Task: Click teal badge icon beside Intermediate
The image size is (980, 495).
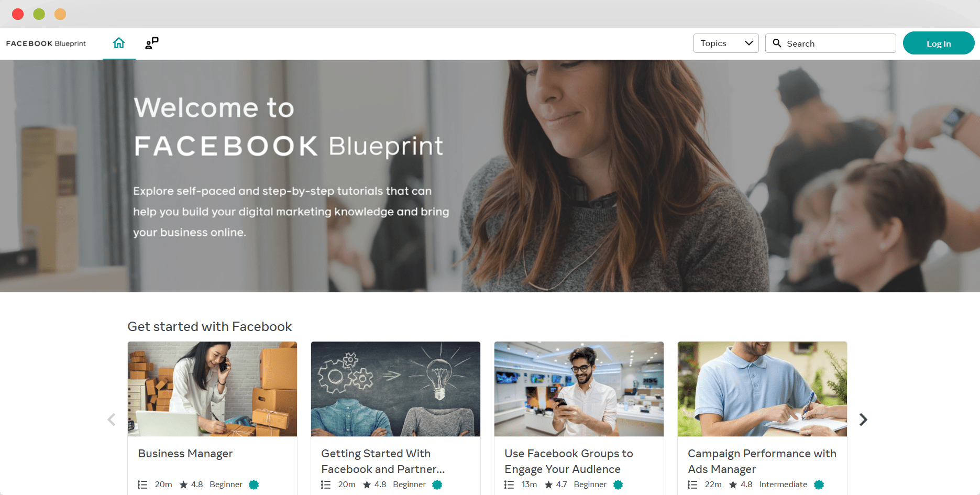Action: [x=819, y=485]
